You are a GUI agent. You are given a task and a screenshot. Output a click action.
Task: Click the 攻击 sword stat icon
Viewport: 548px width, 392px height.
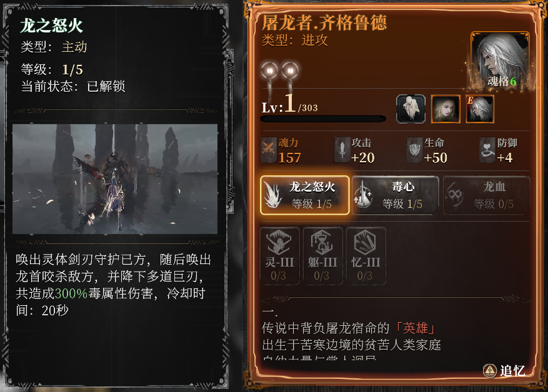[342, 150]
